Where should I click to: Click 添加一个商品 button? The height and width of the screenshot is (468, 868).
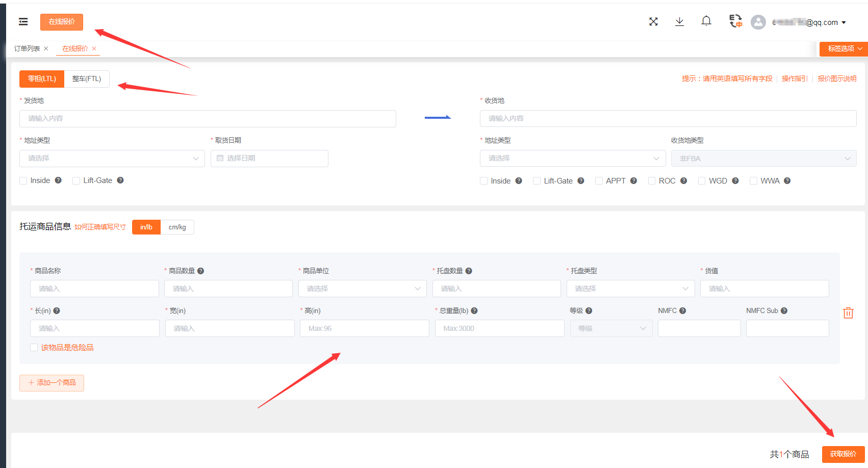52,383
